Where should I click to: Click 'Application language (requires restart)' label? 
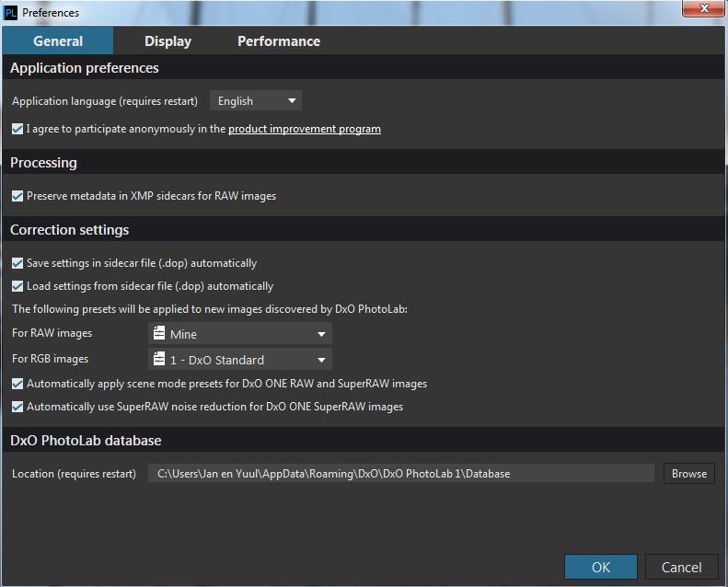click(x=105, y=101)
